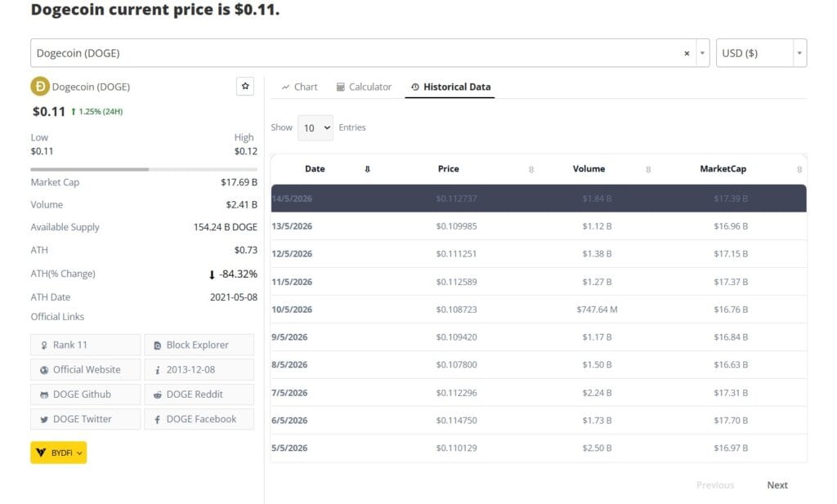Sort the table by Date column arrow

click(x=367, y=169)
